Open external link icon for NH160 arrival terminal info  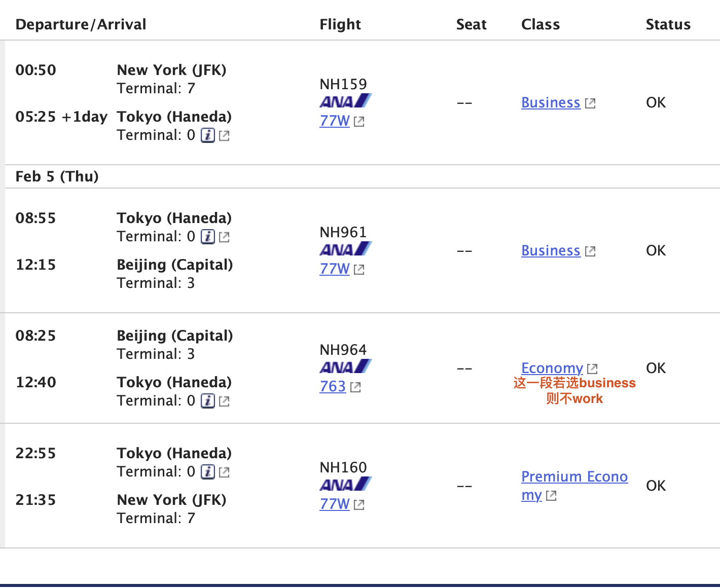(224, 472)
